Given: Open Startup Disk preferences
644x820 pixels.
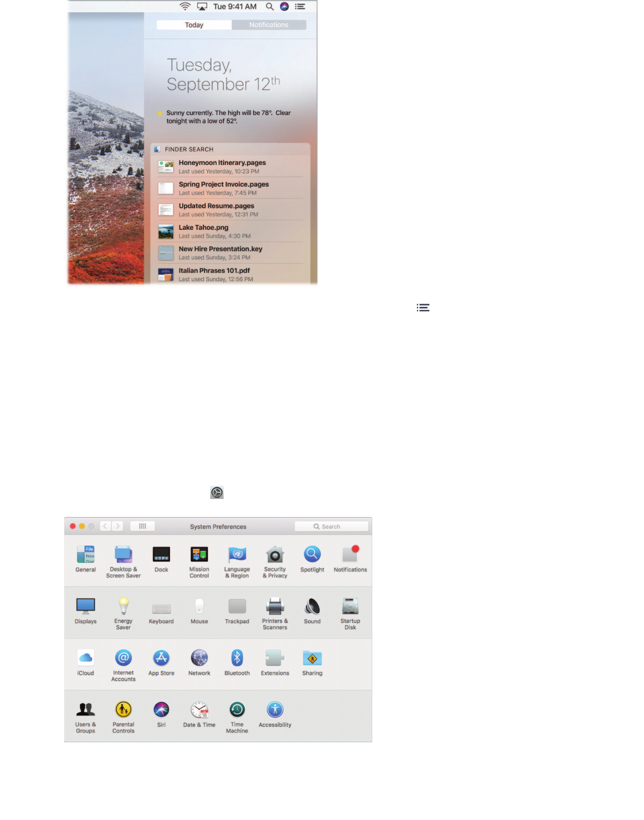Looking at the screenshot, I should coord(351,613).
